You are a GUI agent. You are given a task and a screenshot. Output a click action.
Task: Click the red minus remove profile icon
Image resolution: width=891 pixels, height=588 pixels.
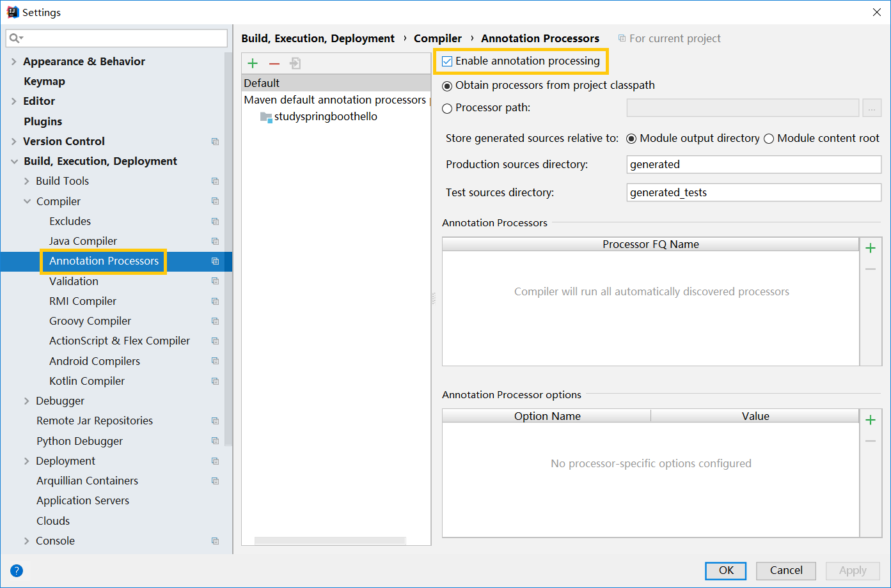tap(274, 63)
